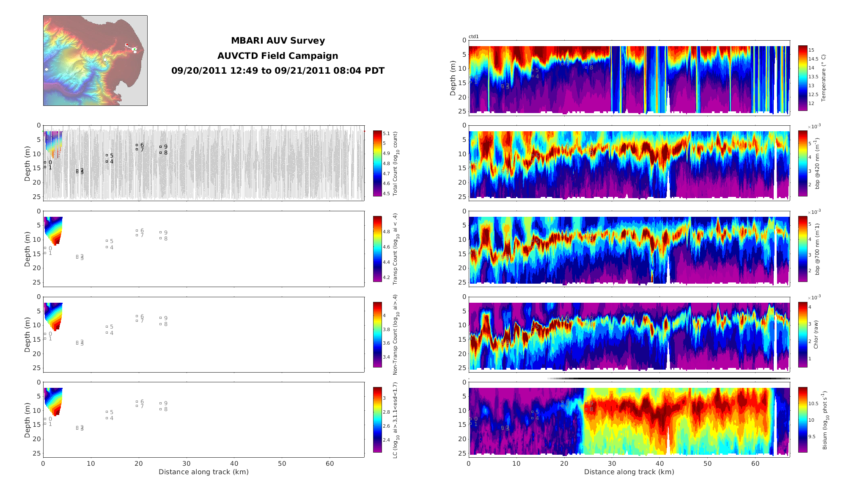Click the survey date range text
The width and height of the screenshot is (868, 503).
tap(278, 71)
